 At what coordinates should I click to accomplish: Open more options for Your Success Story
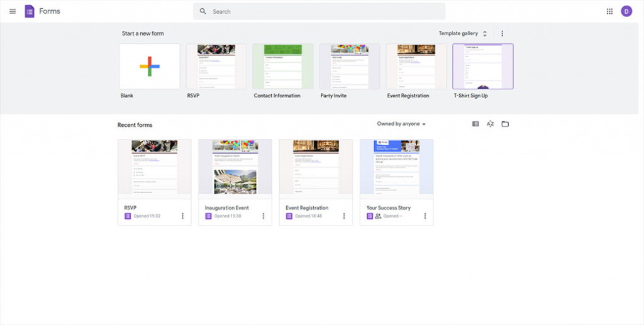click(x=425, y=216)
